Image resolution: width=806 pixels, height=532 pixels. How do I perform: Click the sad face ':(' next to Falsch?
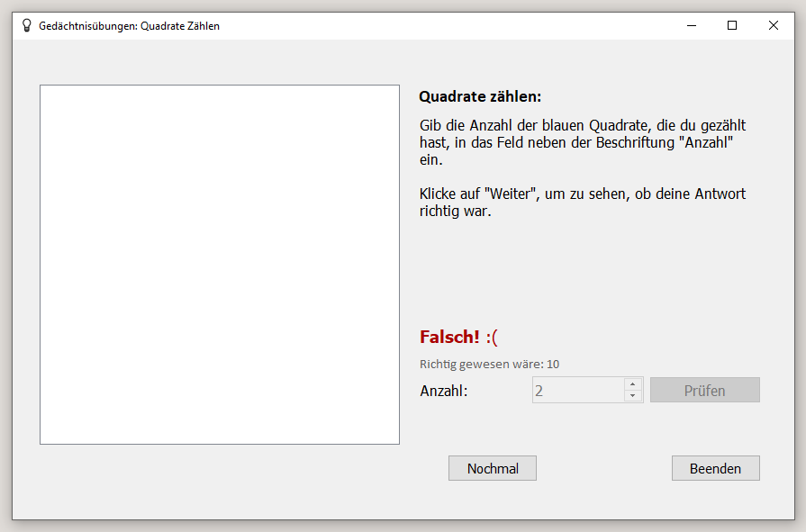coord(492,338)
